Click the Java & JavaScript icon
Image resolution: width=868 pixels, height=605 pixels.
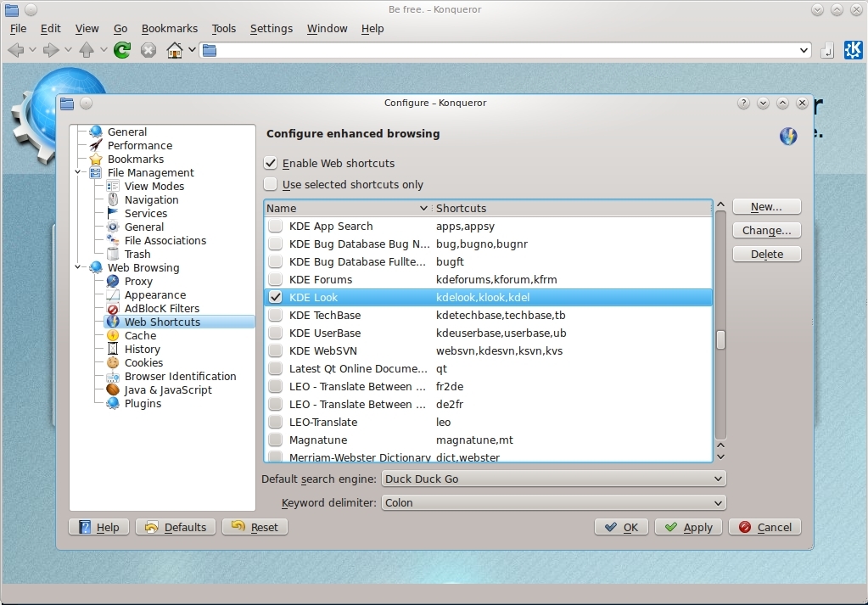[113, 389]
